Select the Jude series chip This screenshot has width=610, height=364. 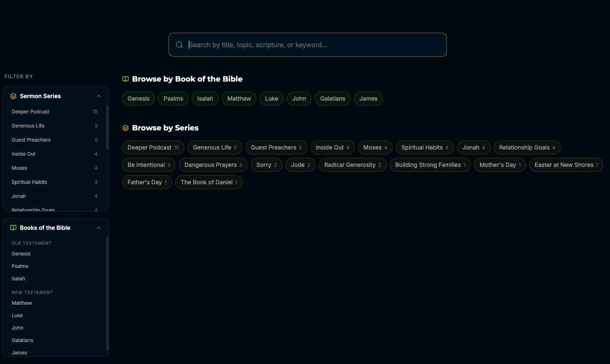pos(301,165)
